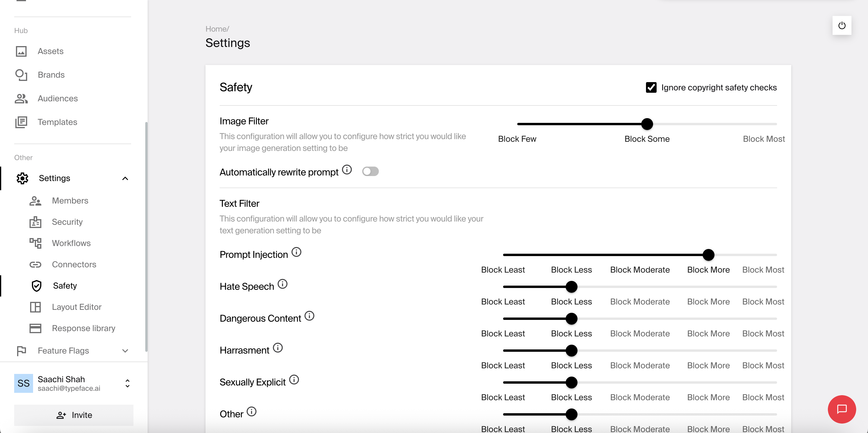Open the Workflows settings page
The image size is (868, 433).
pos(71,243)
